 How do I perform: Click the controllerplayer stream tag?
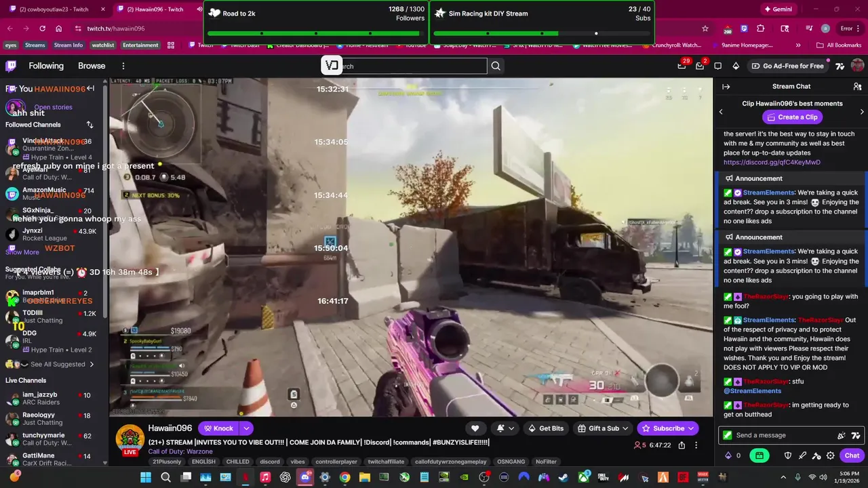[x=336, y=462]
